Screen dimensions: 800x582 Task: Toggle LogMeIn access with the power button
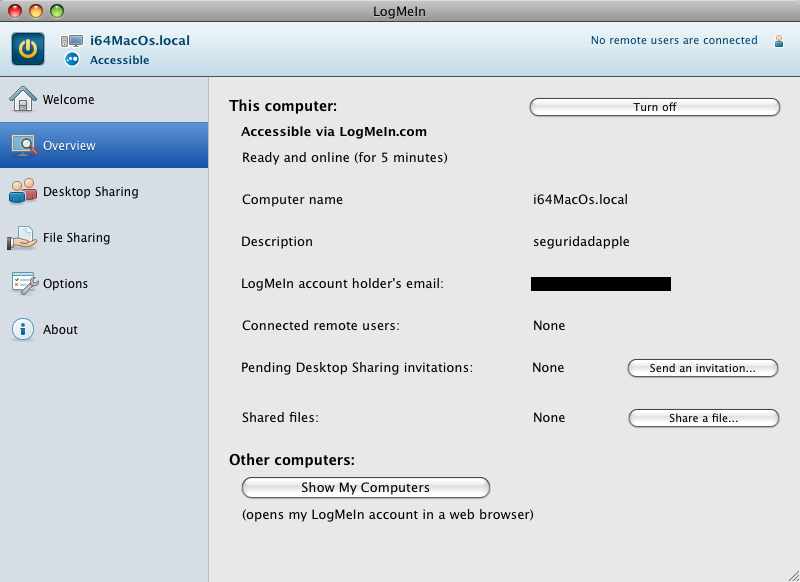coord(27,48)
